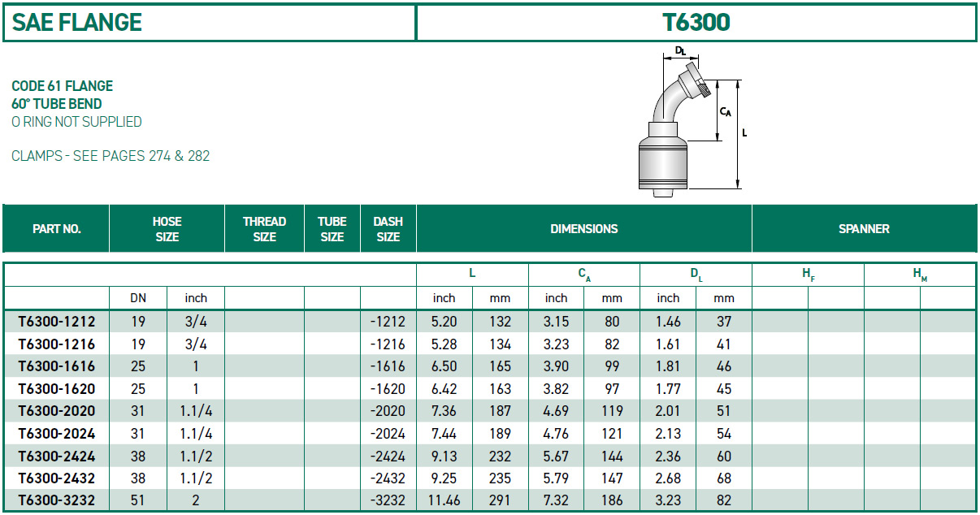Click CA inch value 4.69
Viewport: 980px width, 515px height.
556,411
